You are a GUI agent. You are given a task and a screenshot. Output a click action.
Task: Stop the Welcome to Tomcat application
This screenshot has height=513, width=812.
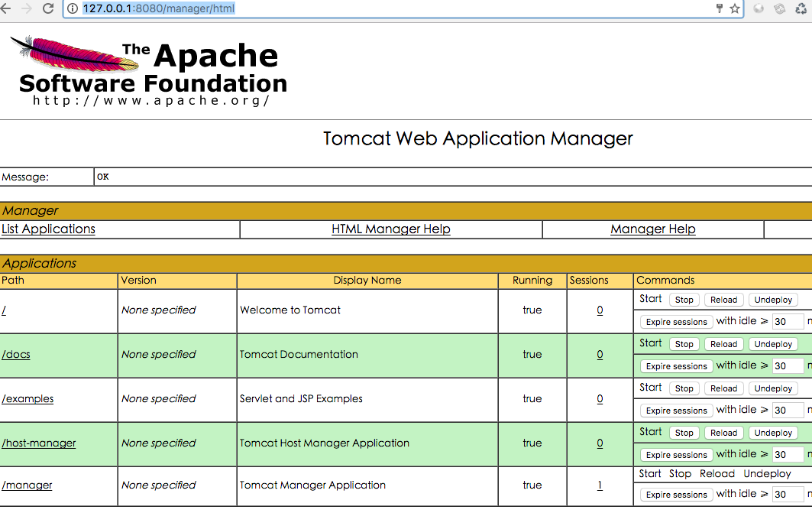(684, 300)
